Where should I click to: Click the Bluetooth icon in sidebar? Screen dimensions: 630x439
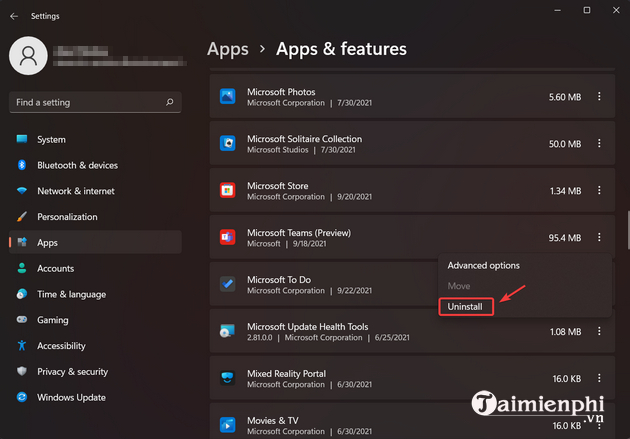[22, 165]
